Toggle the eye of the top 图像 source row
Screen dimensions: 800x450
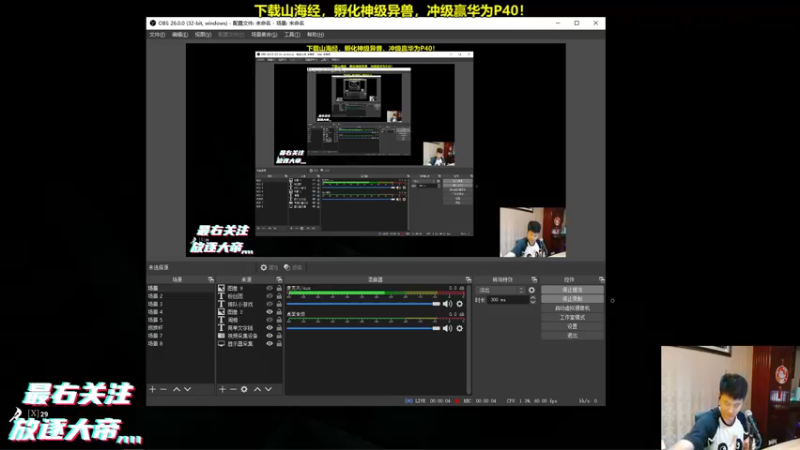coord(269,288)
